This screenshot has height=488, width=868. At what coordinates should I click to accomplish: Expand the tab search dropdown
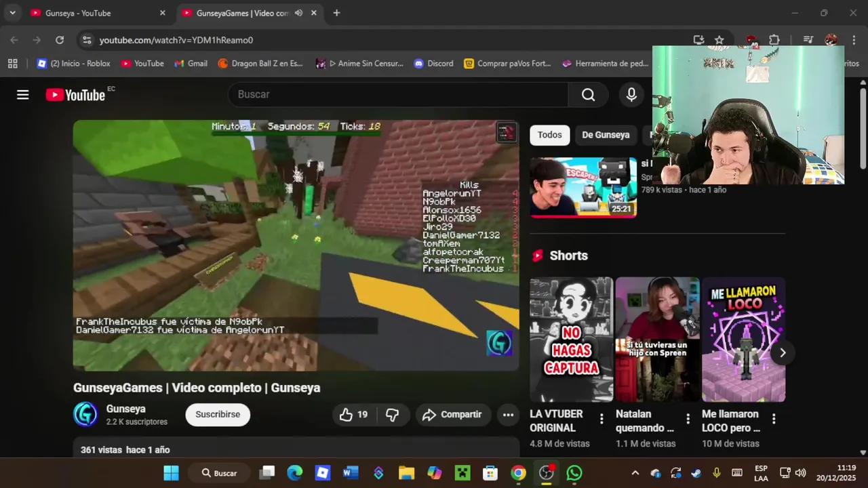pos(12,13)
